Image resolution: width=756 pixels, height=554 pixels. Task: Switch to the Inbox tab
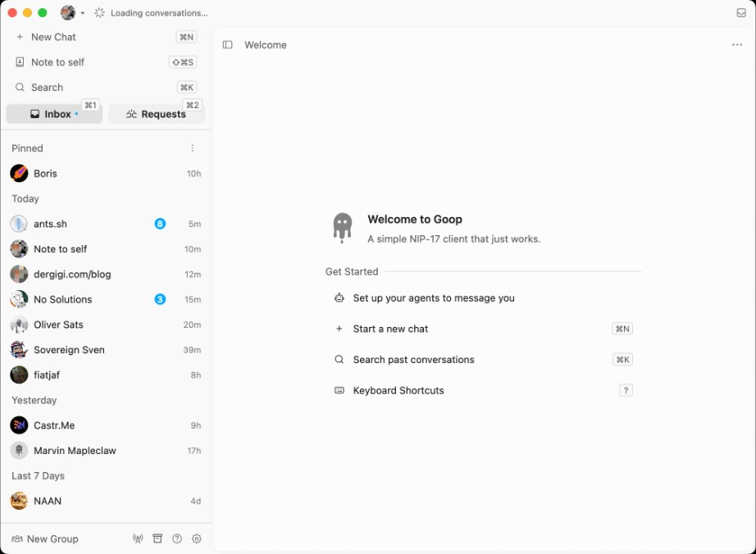[54, 114]
